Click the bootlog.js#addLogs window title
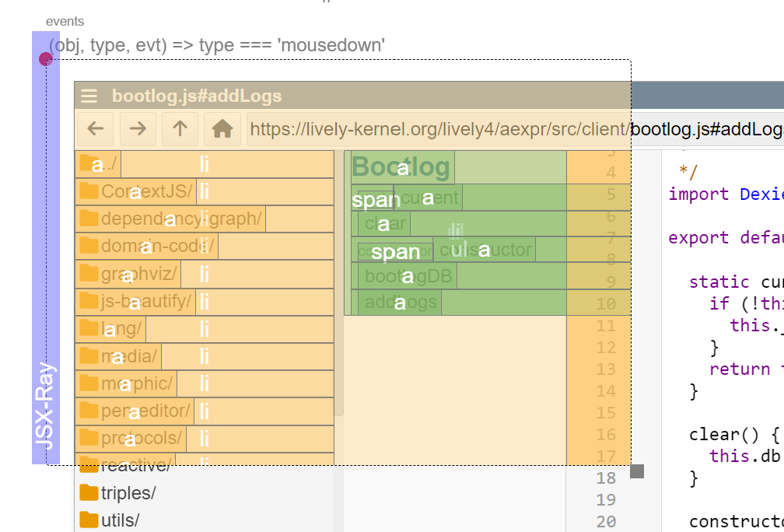 (x=197, y=96)
